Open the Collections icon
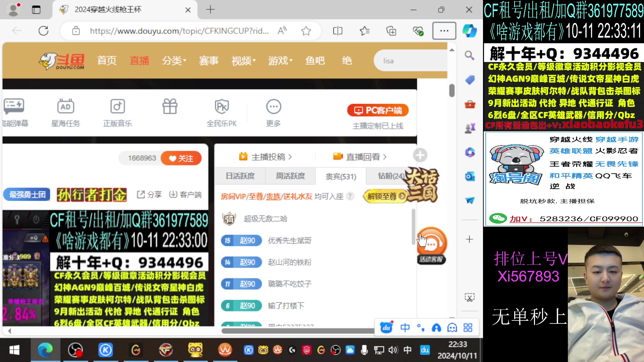The height and width of the screenshot is (362, 644). click(x=391, y=31)
